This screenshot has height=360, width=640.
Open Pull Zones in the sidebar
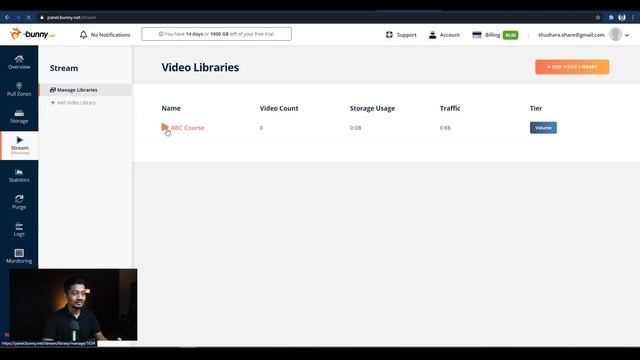(x=19, y=89)
